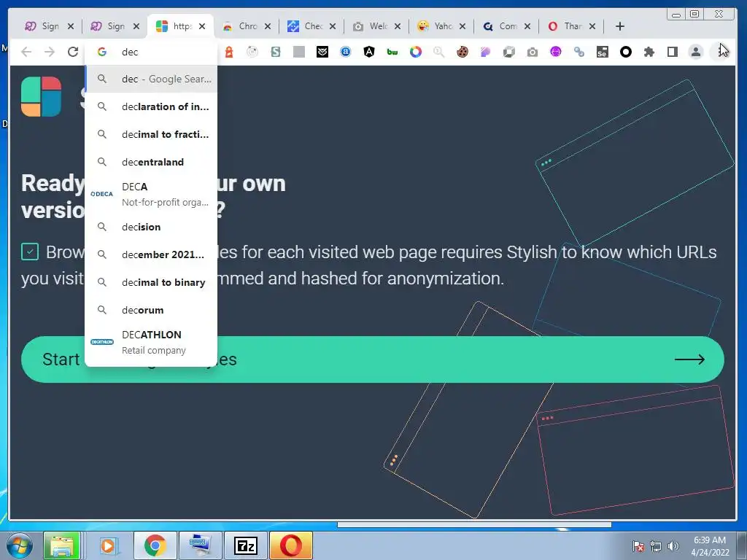
Task: Click the black ring extension icon
Action: coord(625,52)
